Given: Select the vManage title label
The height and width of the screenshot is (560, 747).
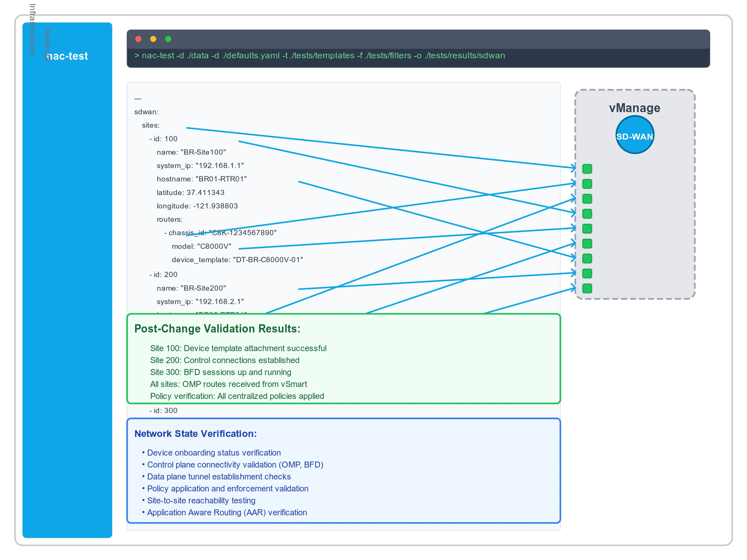Looking at the screenshot, I should coord(634,108).
